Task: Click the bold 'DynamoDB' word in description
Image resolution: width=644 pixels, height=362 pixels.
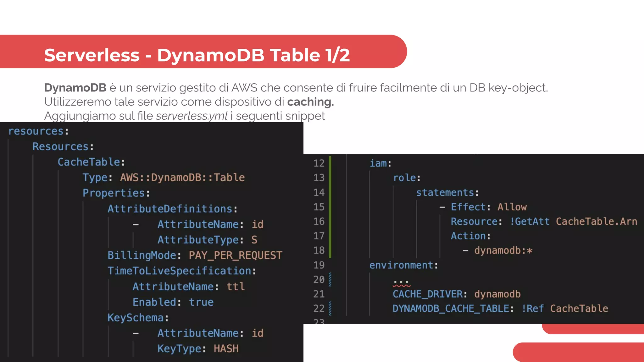Action: 75,88
